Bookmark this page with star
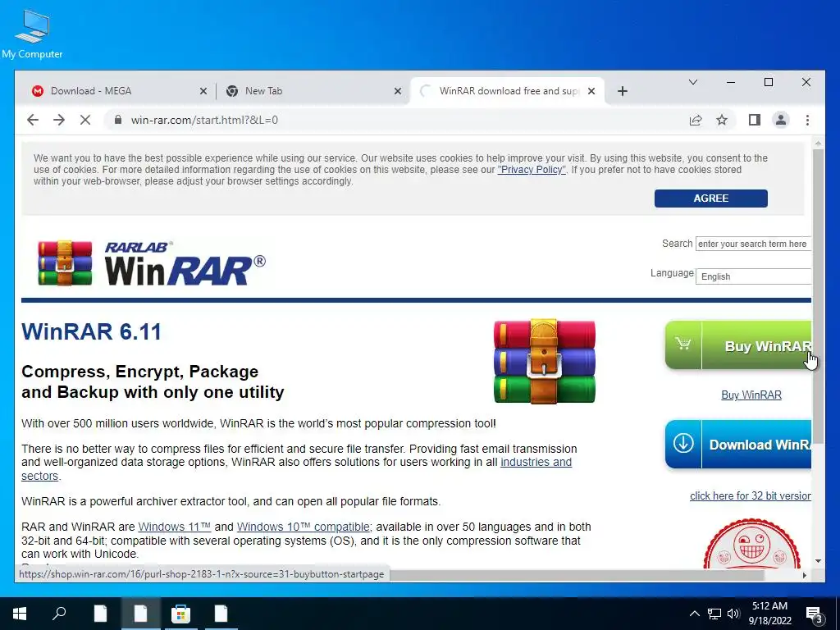The width and height of the screenshot is (840, 630). (x=722, y=120)
